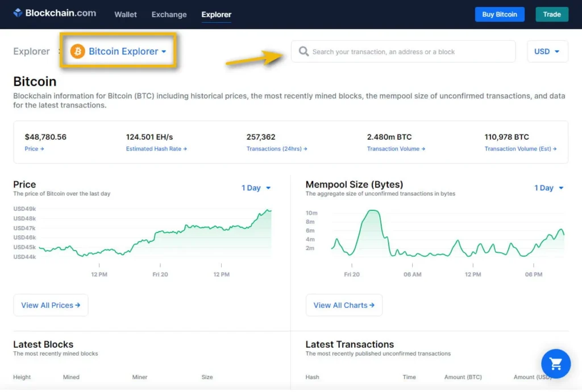The width and height of the screenshot is (582, 392).
Task: Click the 257,362 transactions value
Action: tap(261, 137)
